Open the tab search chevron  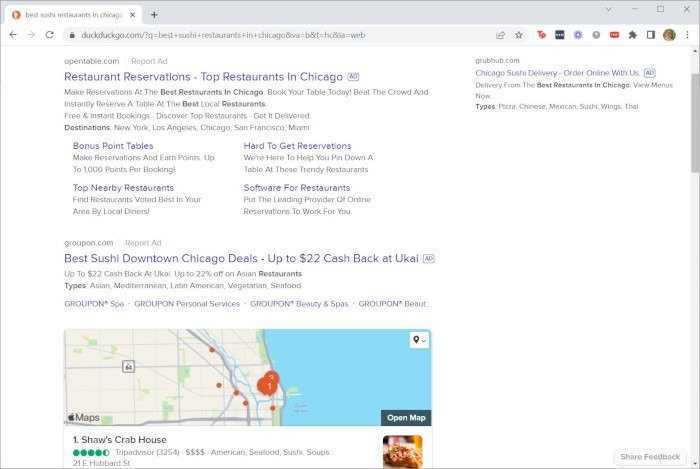608,9
